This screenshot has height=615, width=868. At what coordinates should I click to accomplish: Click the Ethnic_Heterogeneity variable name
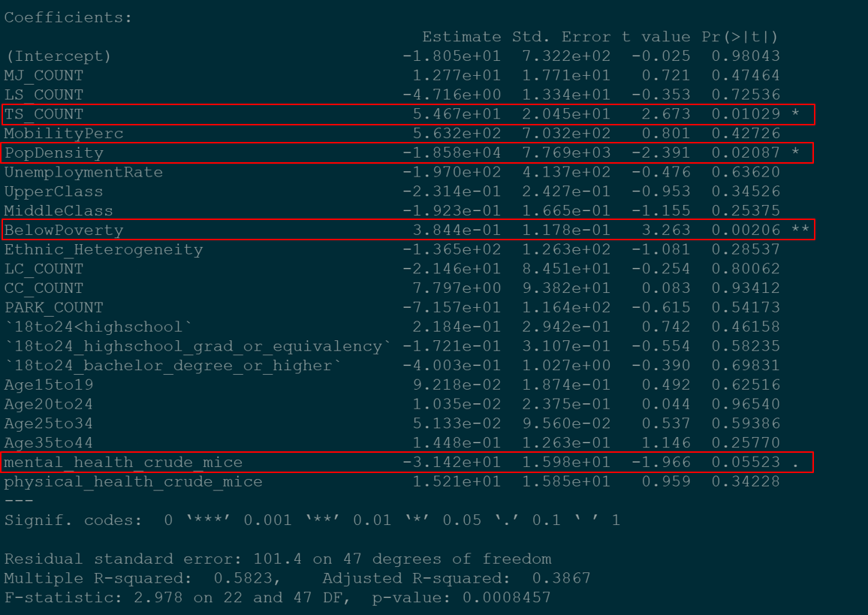click(104, 250)
